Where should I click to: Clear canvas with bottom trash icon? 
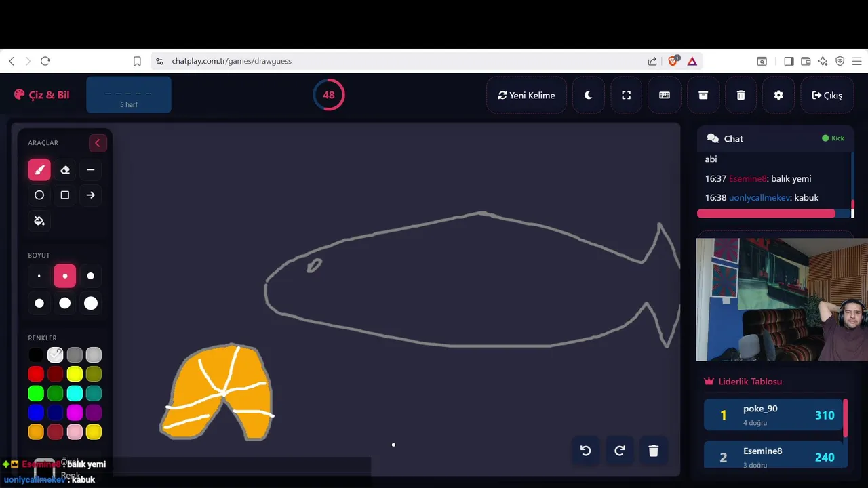tap(654, 451)
